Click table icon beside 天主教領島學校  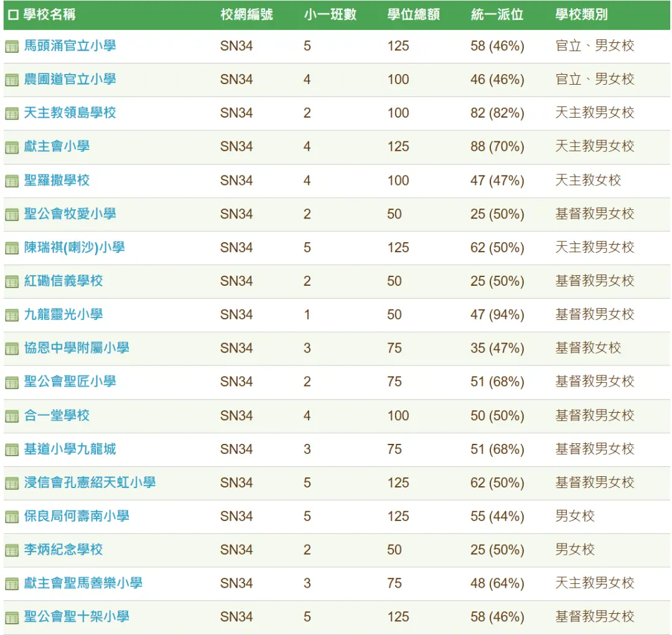[x=12, y=114]
